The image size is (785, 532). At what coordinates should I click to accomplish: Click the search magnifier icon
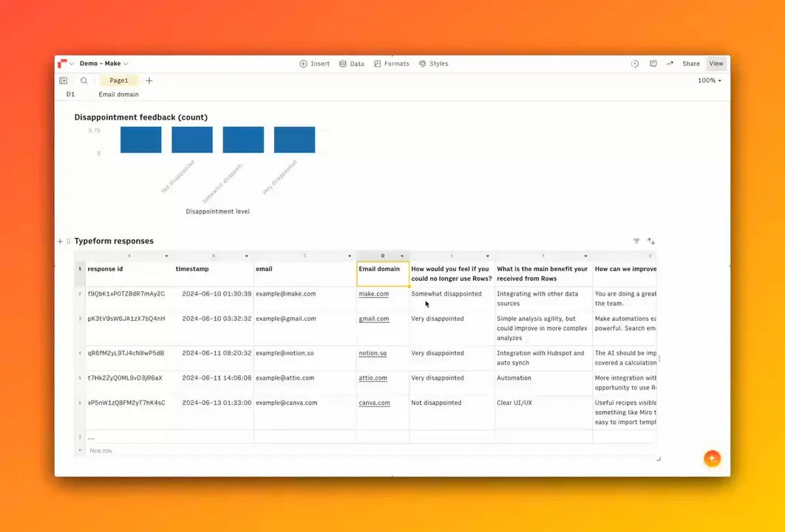[x=84, y=81]
